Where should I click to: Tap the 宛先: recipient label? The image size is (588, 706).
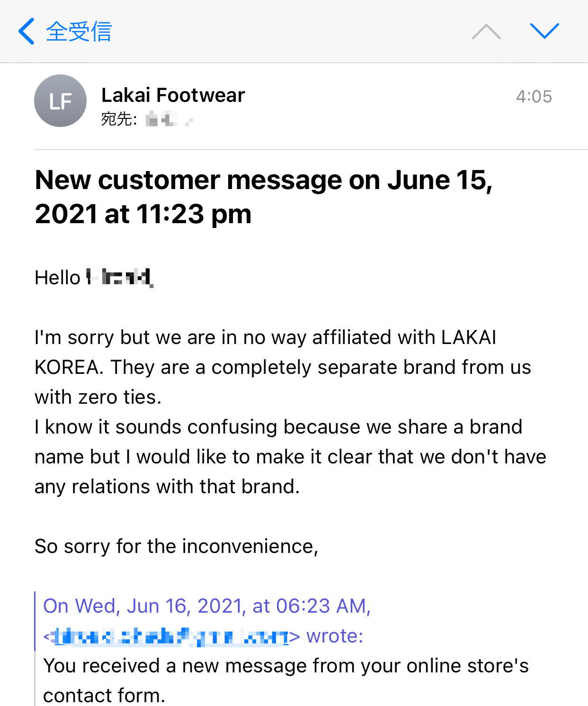(x=118, y=119)
